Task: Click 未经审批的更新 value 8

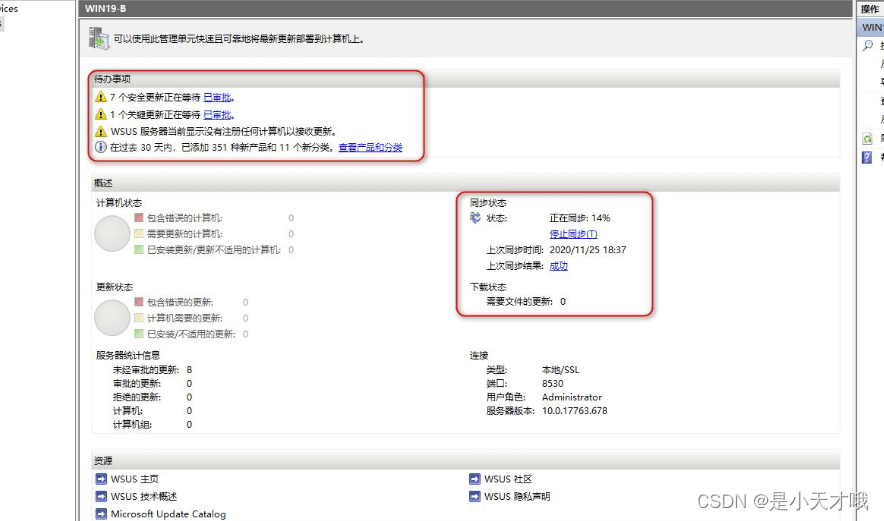Action: coord(189,370)
